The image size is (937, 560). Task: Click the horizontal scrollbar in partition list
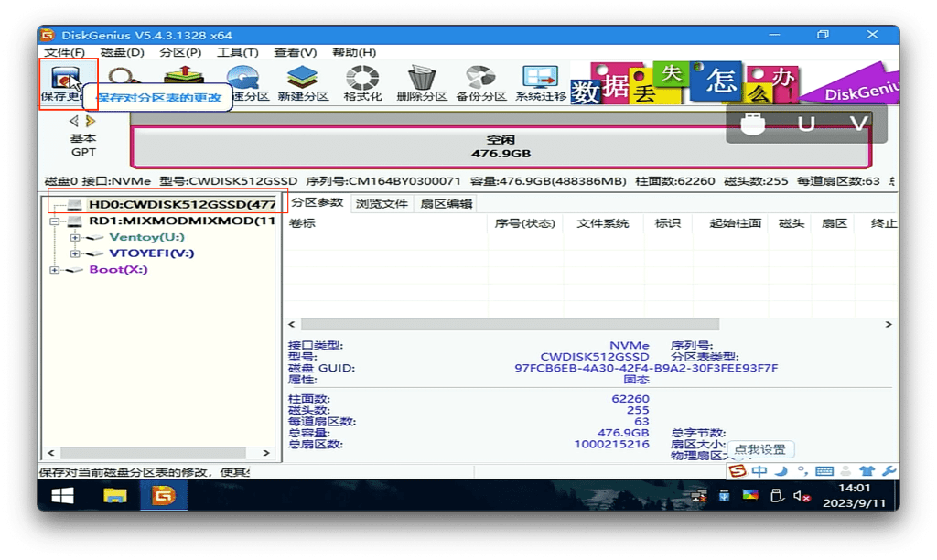586,324
